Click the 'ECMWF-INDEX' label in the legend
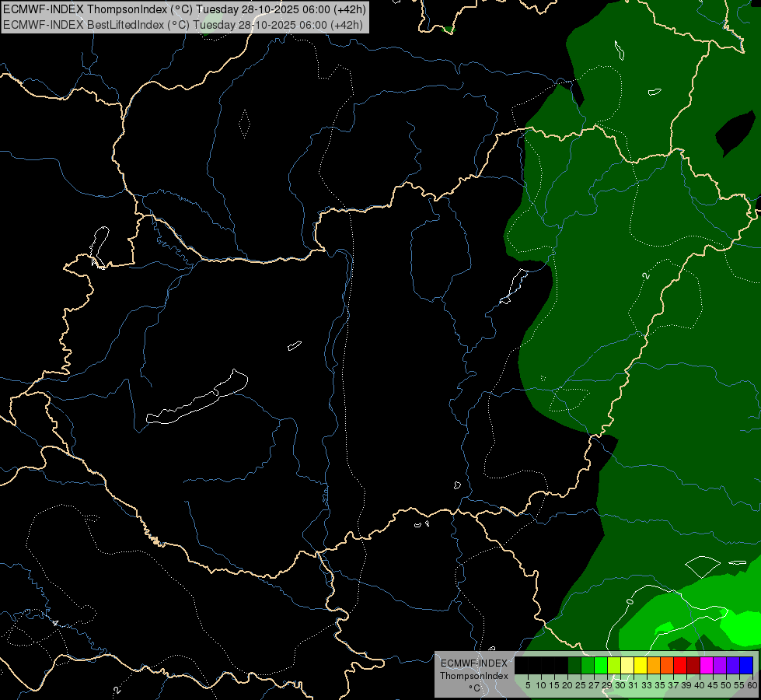 [473, 663]
